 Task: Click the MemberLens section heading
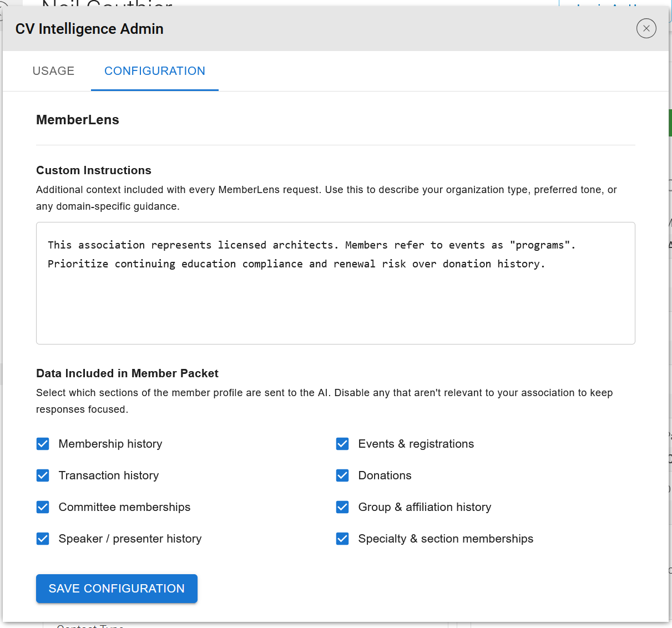pyautogui.click(x=78, y=120)
